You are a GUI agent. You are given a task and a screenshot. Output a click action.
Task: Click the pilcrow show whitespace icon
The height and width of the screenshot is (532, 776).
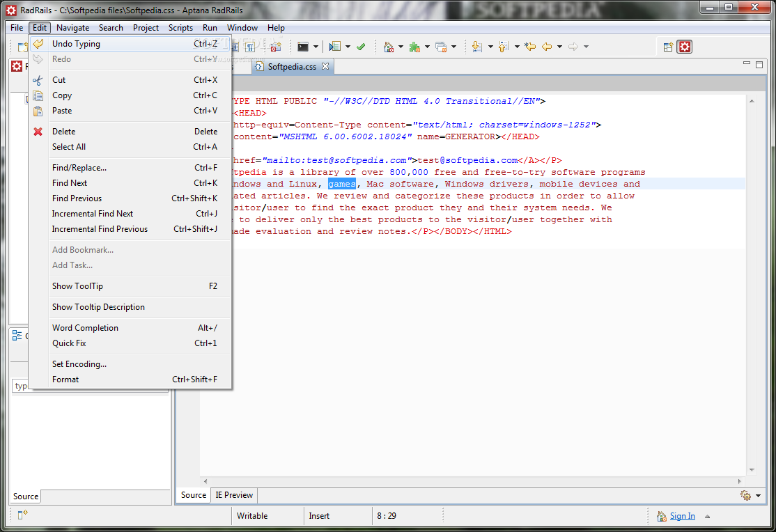pos(250,47)
